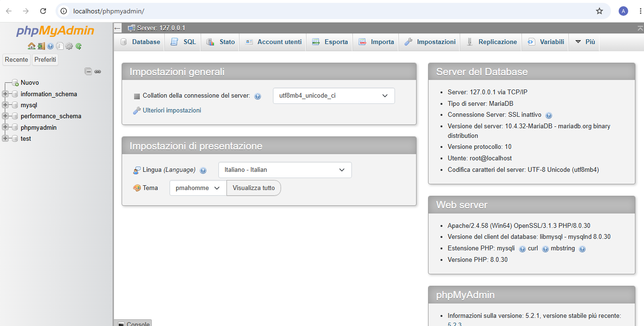Click the logout door icon in sidebar
The height and width of the screenshot is (326, 644).
pyautogui.click(x=41, y=46)
